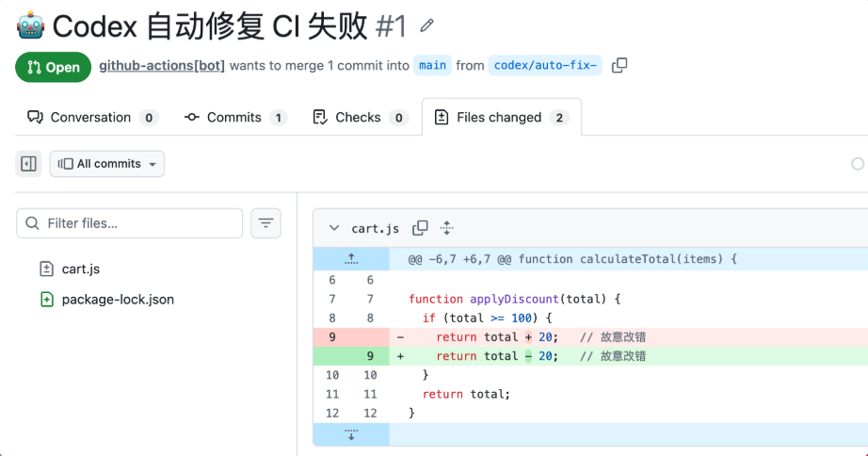Viewport: 868px width, 456px height.
Task: Click the green Open status badge
Action: [x=53, y=67]
